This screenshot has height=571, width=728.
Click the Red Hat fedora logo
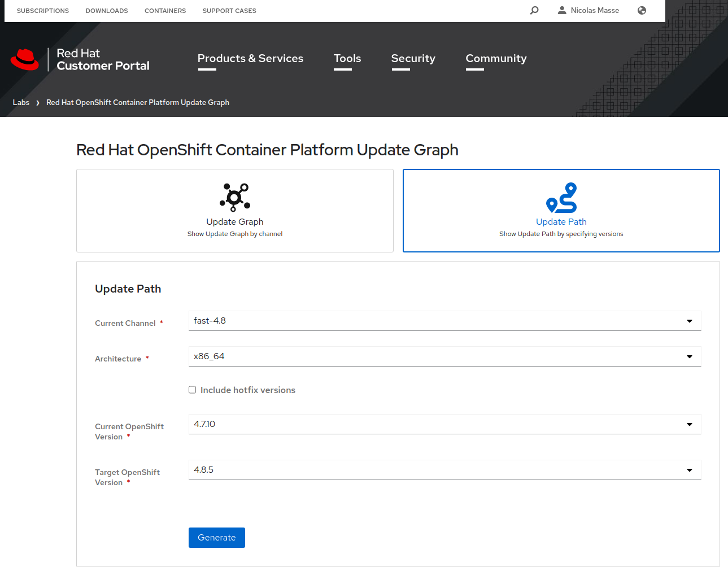(x=25, y=59)
